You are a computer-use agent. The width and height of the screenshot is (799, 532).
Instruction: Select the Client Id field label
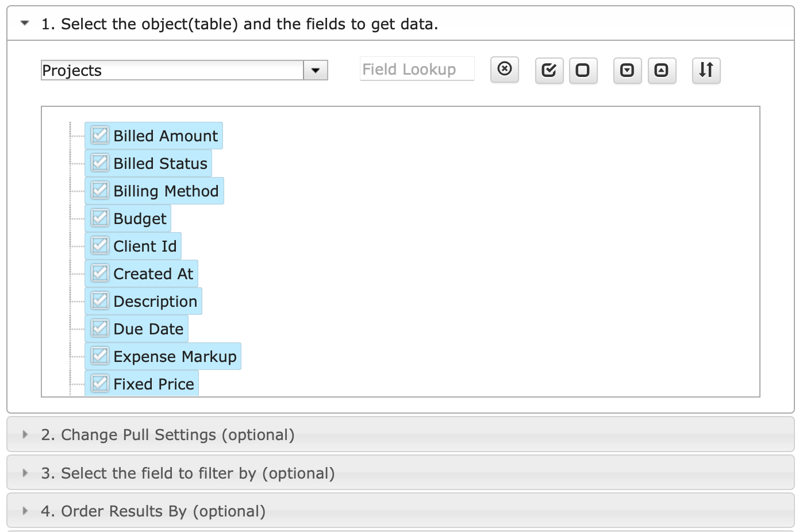(x=145, y=246)
